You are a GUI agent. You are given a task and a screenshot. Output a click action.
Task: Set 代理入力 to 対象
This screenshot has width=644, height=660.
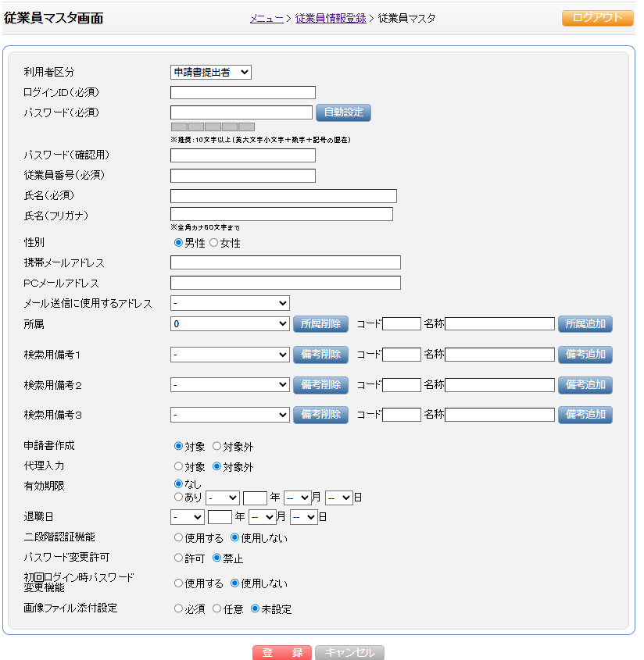tap(178, 467)
